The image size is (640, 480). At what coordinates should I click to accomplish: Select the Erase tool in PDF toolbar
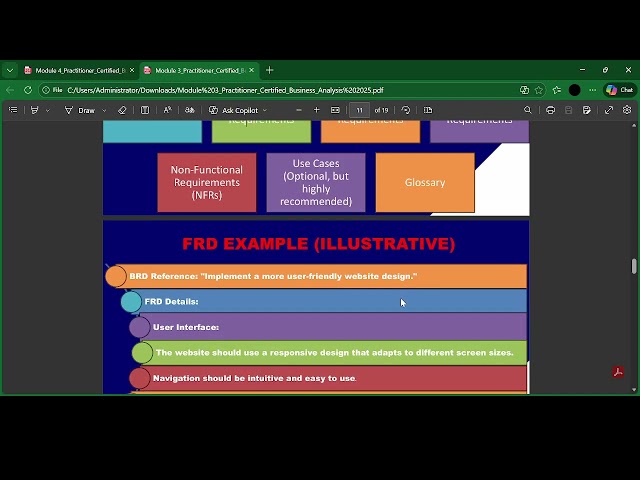point(122,110)
